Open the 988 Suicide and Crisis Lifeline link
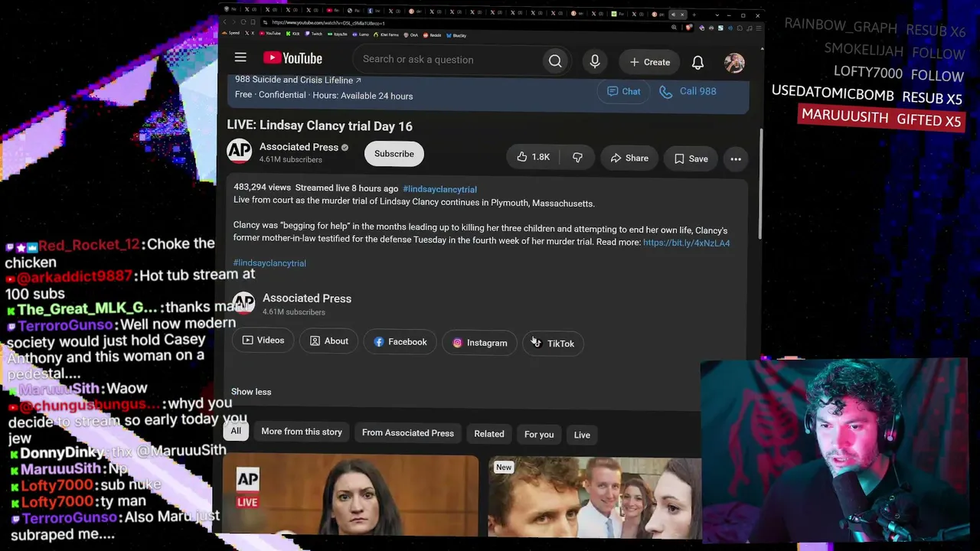Screen dimensions: 980x551 [x=298, y=80]
